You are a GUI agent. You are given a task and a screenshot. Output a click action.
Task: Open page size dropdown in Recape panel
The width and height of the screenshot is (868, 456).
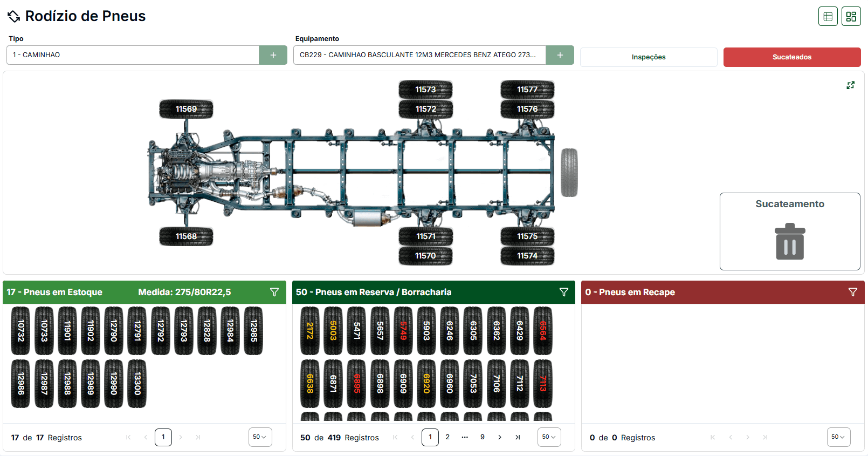839,437
